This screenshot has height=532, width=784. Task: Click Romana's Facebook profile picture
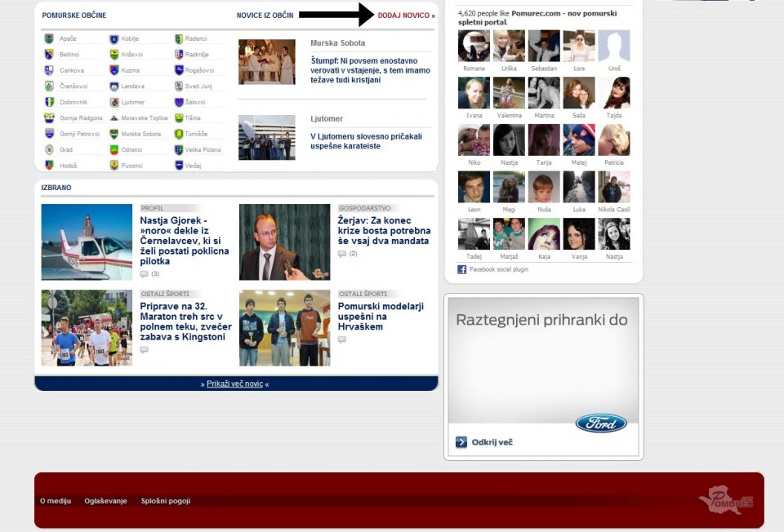474,47
